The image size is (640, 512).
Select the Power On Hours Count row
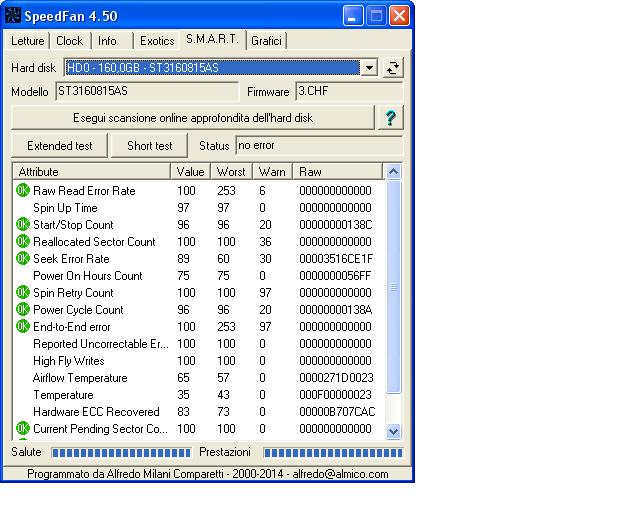[199, 276]
